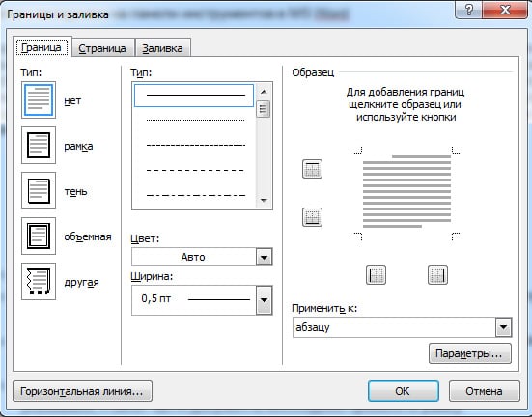Select the dotted line style in list
Screen dimensions: 532x417
pyautogui.click(x=194, y=120)
